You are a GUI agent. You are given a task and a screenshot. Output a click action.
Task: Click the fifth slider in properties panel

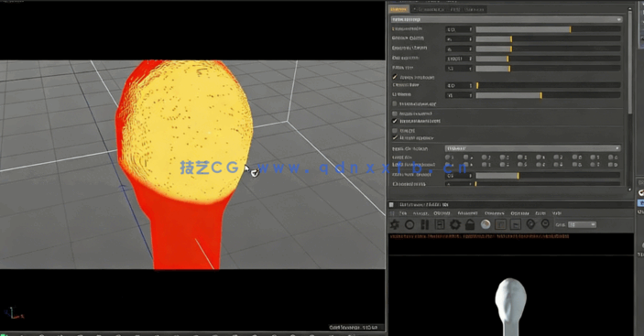point(548,69)
